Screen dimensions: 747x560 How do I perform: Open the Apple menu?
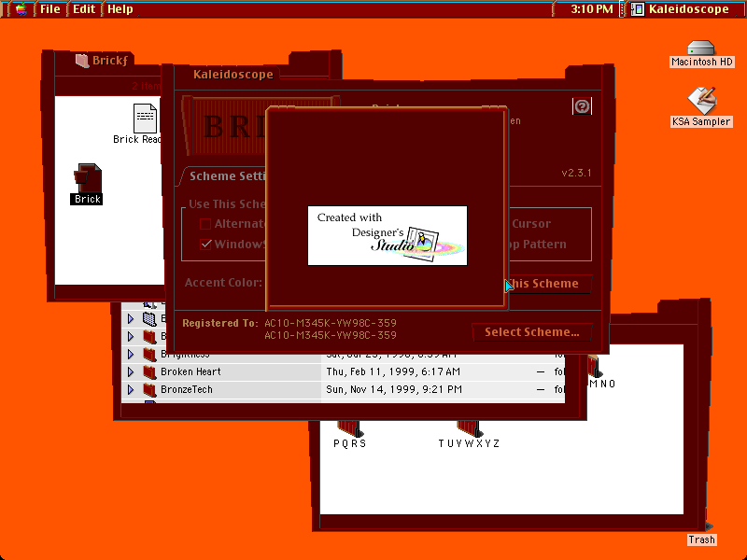(x=21, y=9)
